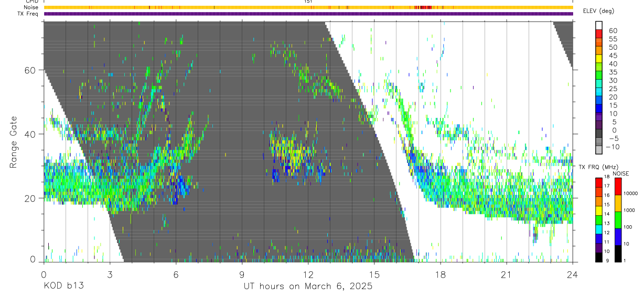Click the '151' CPID value above the noise strip

click(x=308, y=2)
